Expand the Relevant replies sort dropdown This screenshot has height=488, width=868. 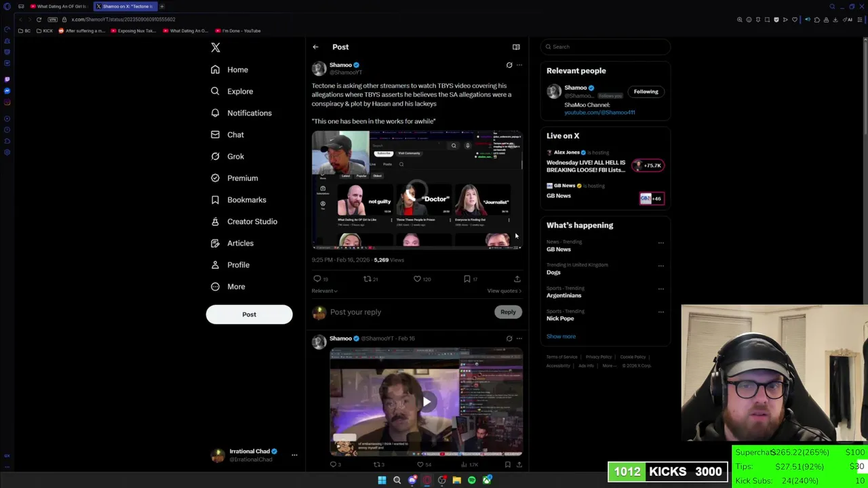pos(324,291)
